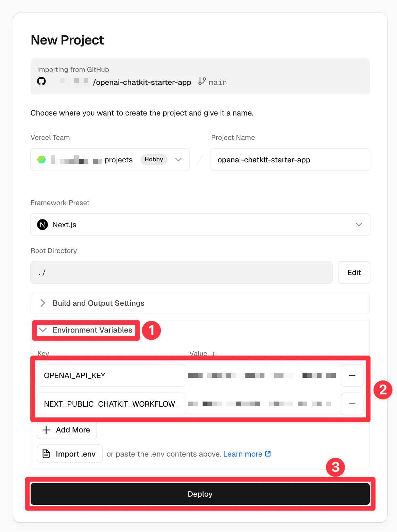Click Add More environment variable

pyautogui.click(x=67, y=430)
